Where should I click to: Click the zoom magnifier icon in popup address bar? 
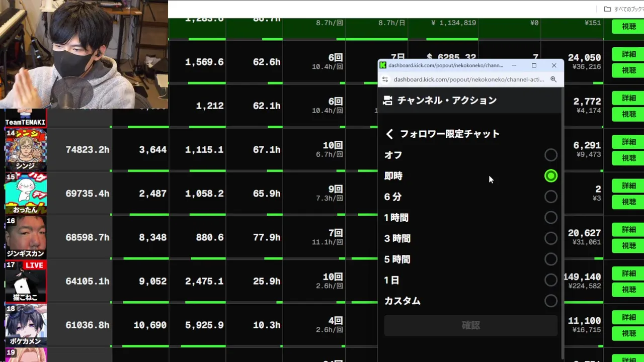tap(553, 79)
